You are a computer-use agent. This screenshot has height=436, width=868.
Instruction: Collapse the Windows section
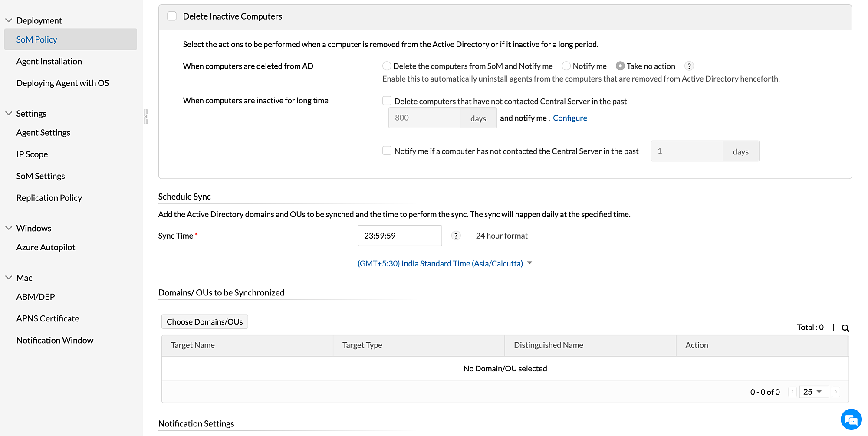point(9,228)
